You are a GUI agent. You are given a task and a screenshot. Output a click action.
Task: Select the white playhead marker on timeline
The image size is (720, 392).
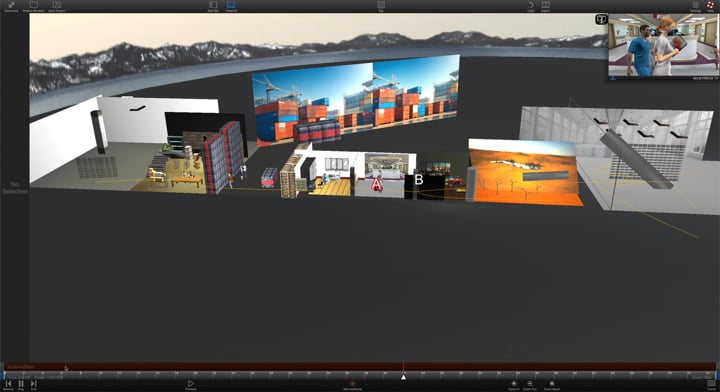[403, 377]
